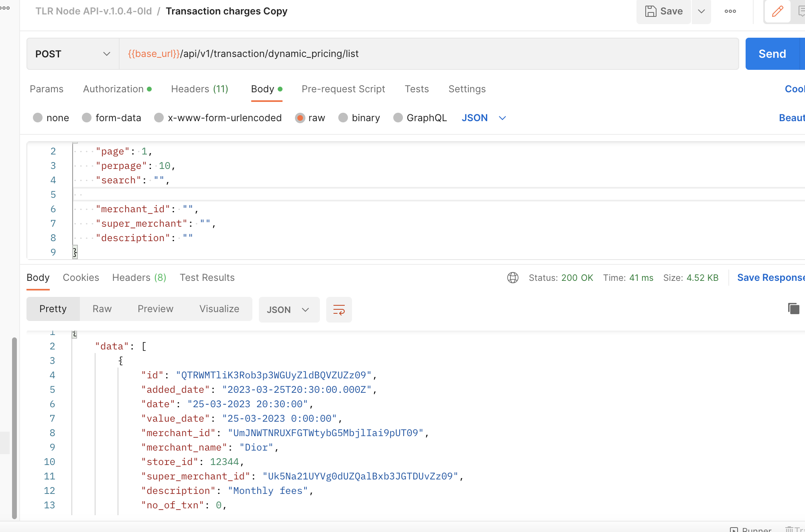The width and height of the screenshot is (805, 532).
Task: Select the raw body radio button
Action: [x=300, y=118]
